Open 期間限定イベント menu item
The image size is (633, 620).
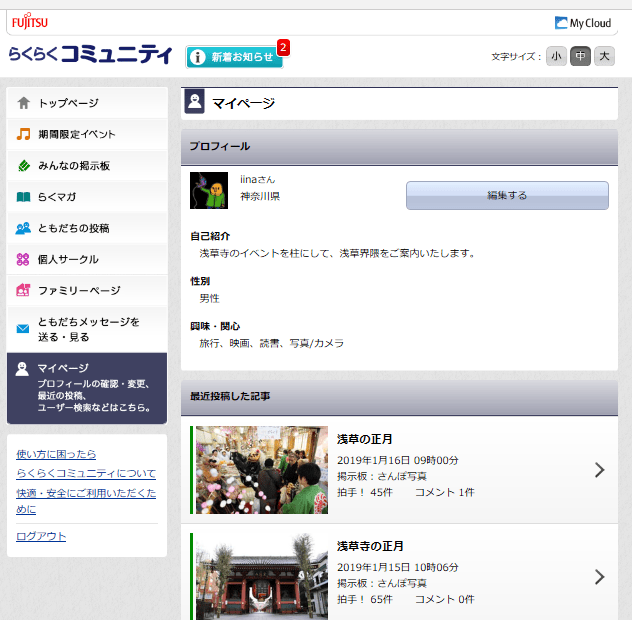(87, 134)
